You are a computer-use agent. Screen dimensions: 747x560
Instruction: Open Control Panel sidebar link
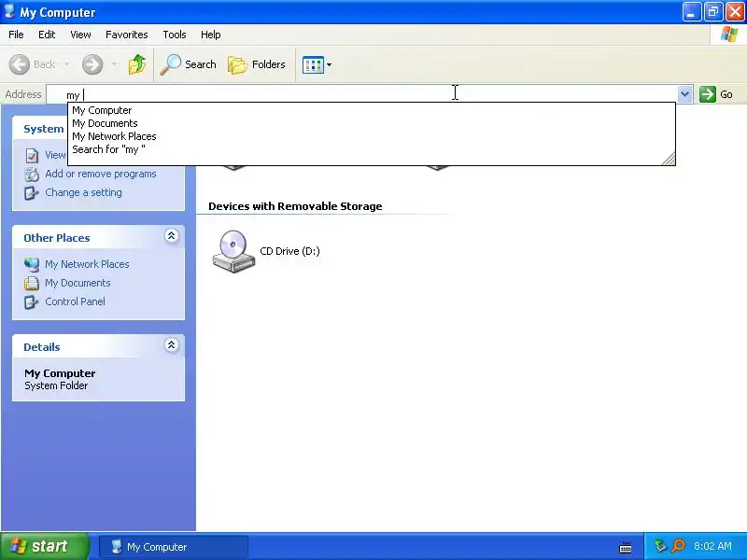click(x=76, y=301)
